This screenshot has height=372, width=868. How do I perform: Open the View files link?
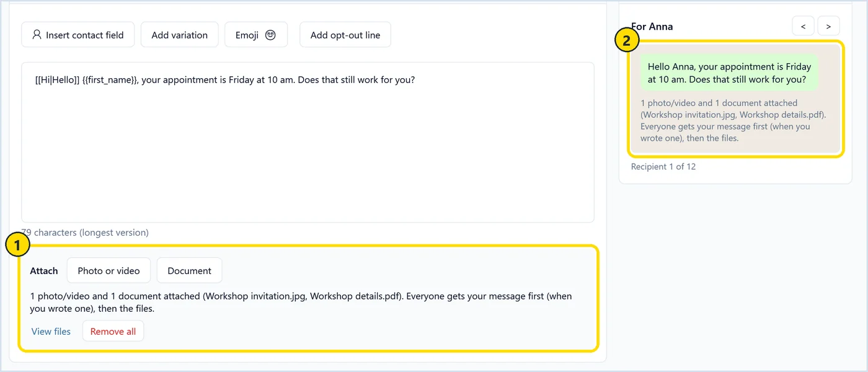51,331
